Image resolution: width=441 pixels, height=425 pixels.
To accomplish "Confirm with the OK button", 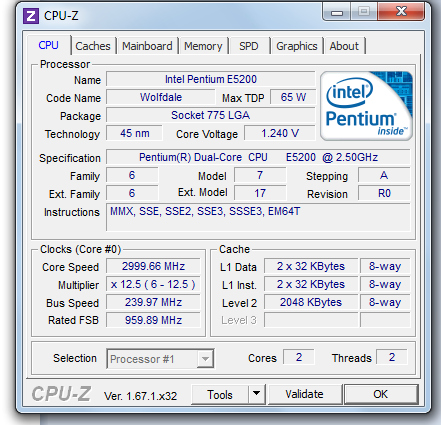I will (381, 394).
